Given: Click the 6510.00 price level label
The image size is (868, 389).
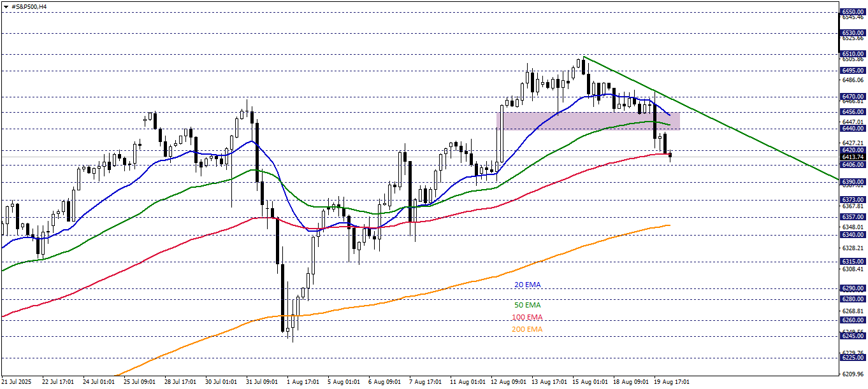Looking at the screenshot, I should pyautogui.click(x=853, y=54).
